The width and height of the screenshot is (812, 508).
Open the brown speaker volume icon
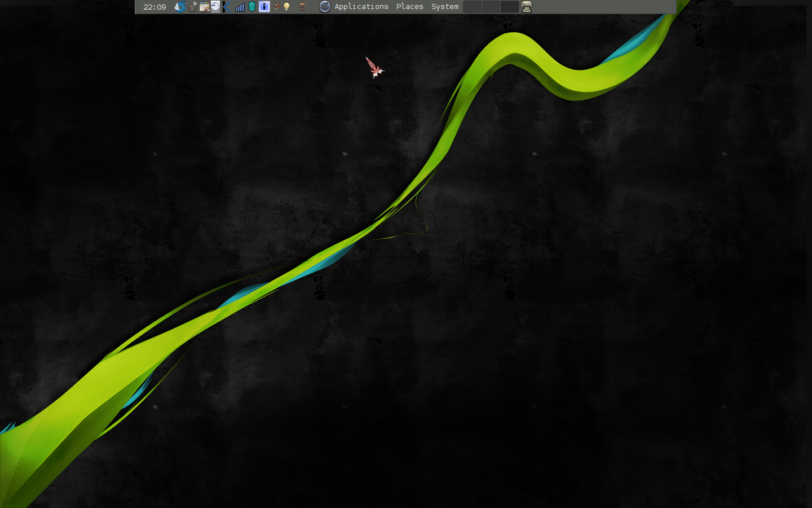[302, 7]
